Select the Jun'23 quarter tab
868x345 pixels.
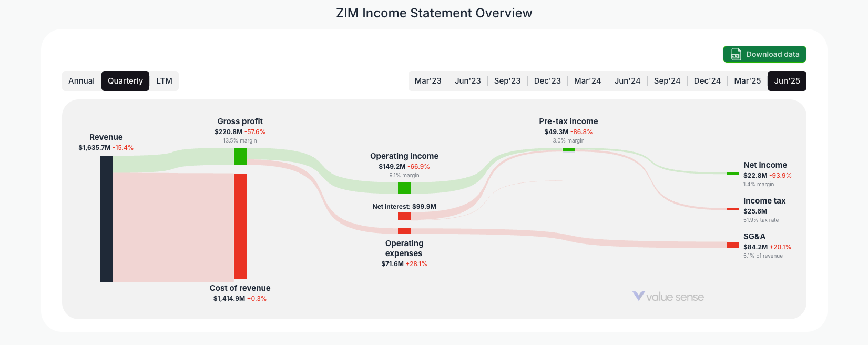click(467, 80)
